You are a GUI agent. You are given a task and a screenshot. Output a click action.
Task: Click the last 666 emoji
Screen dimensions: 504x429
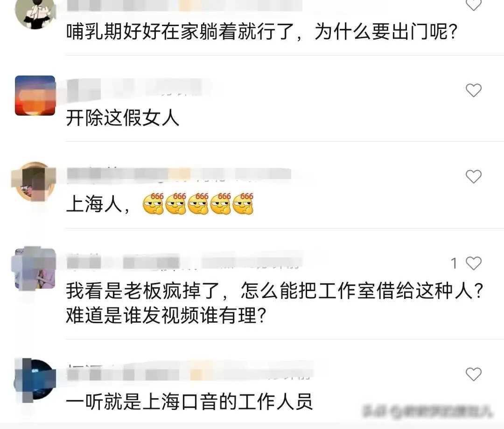click(x=243, y=203)
